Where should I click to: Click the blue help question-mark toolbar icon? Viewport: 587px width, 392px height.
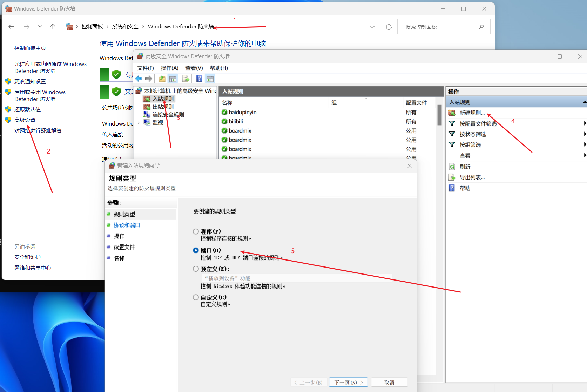199,79
